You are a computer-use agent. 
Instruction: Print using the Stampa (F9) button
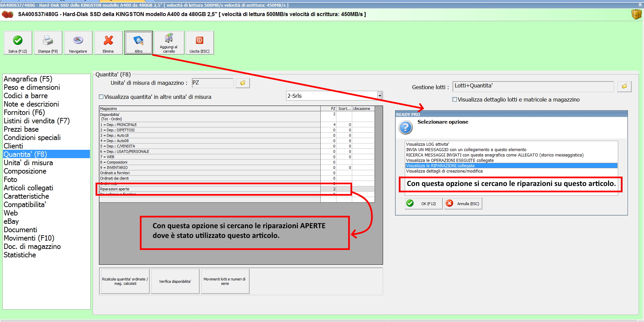coord(48,43)
